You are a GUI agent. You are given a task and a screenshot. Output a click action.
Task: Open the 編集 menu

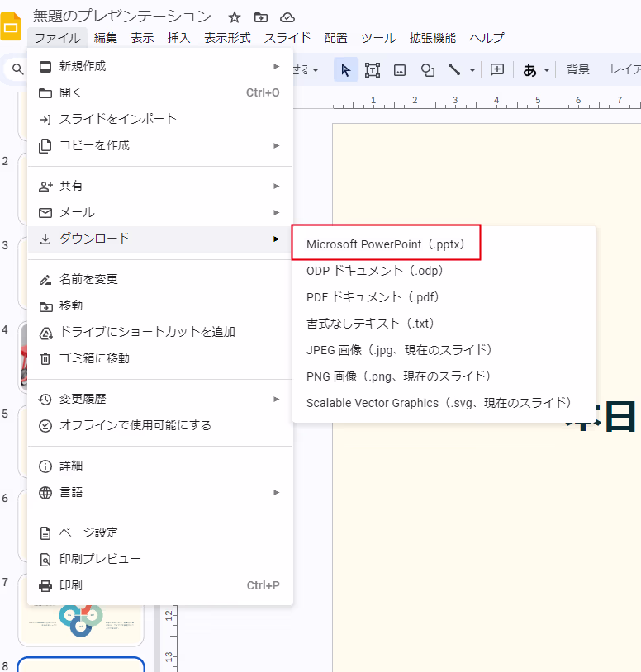(106, 38)
